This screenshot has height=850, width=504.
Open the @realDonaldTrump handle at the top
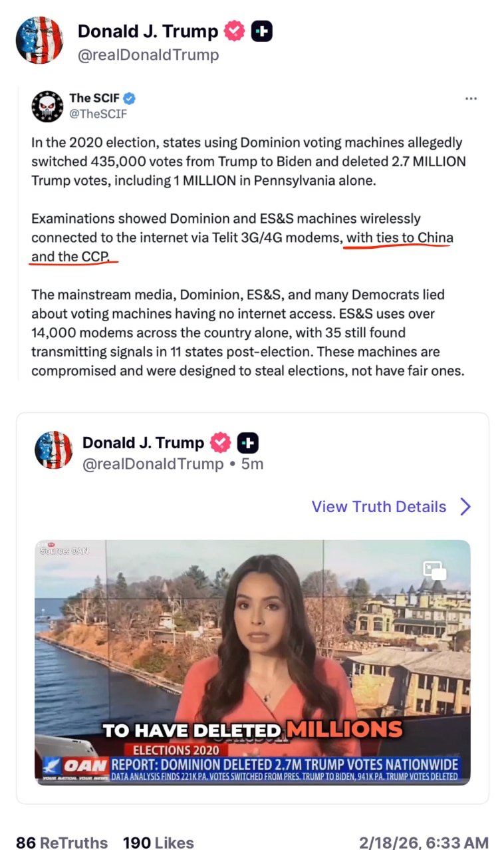(148, 55)
